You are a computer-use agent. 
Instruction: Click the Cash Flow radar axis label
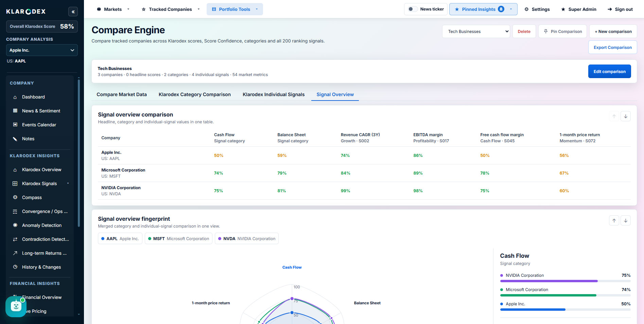pos(292,267)
